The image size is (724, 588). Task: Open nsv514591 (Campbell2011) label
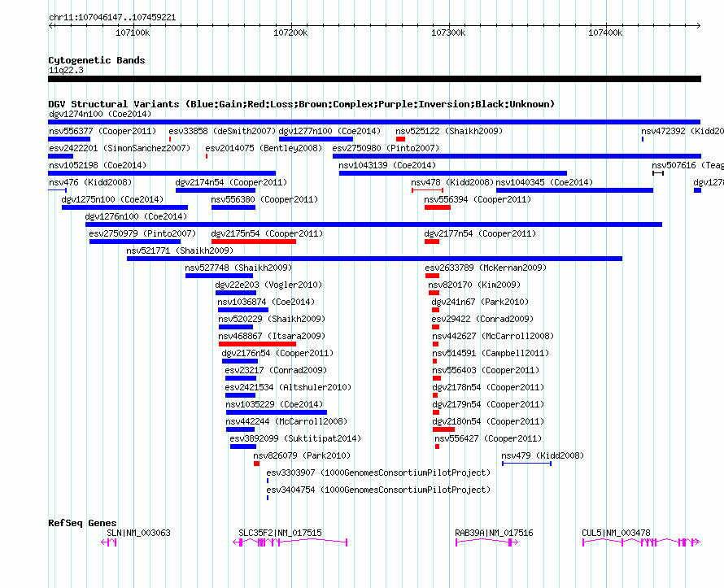pos(491,353)
